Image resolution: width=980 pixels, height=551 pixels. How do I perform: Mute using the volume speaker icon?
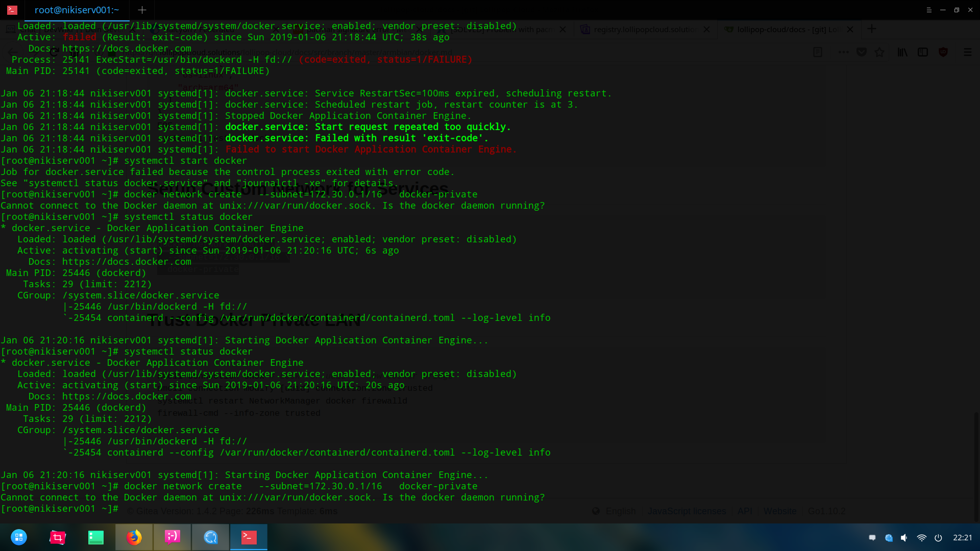(x=904, y=538)
